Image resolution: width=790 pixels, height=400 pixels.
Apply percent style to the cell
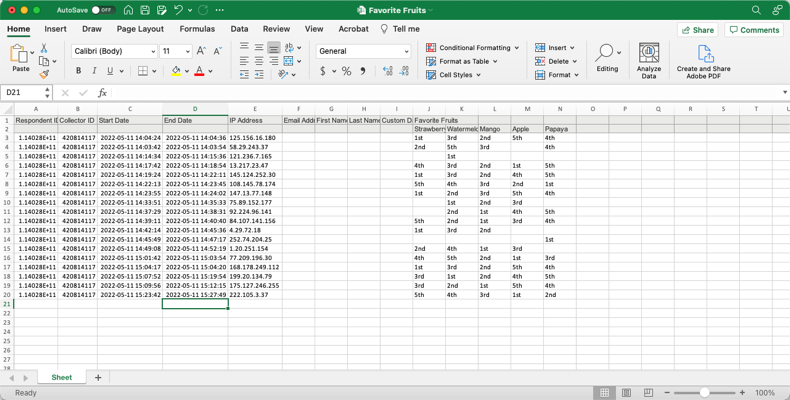346,72
